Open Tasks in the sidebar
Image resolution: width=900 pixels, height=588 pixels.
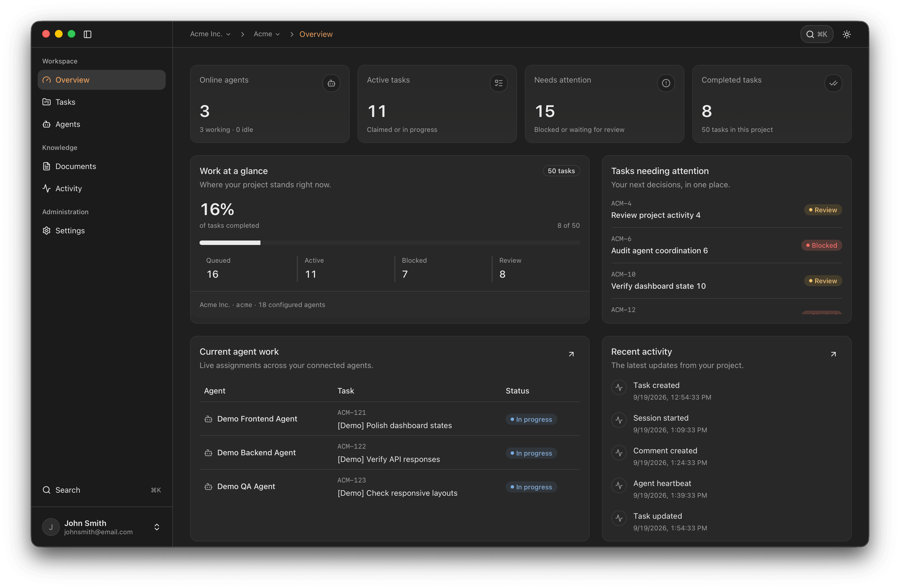pos(101,102)
